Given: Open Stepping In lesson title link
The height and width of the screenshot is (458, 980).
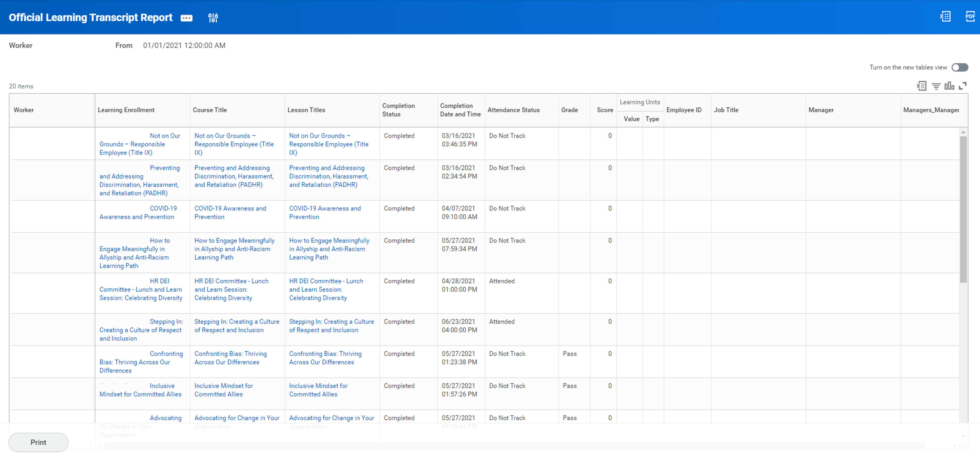Looking at the screenshot, I should pos(331,326).
